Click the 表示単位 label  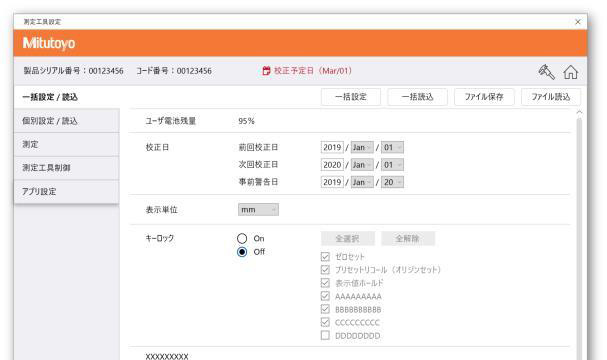point(161,210)
